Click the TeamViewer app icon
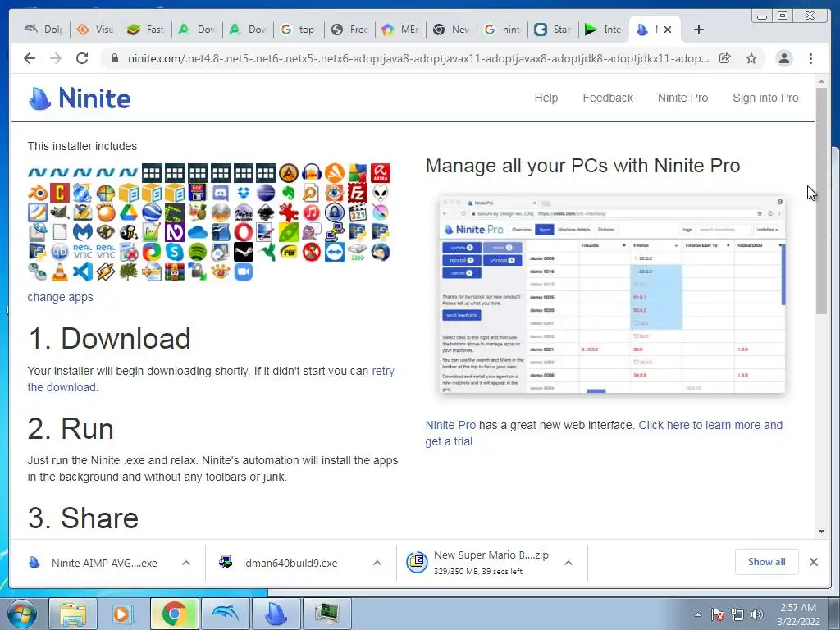This screenshot has width=840, height=630. pos(335,252)
